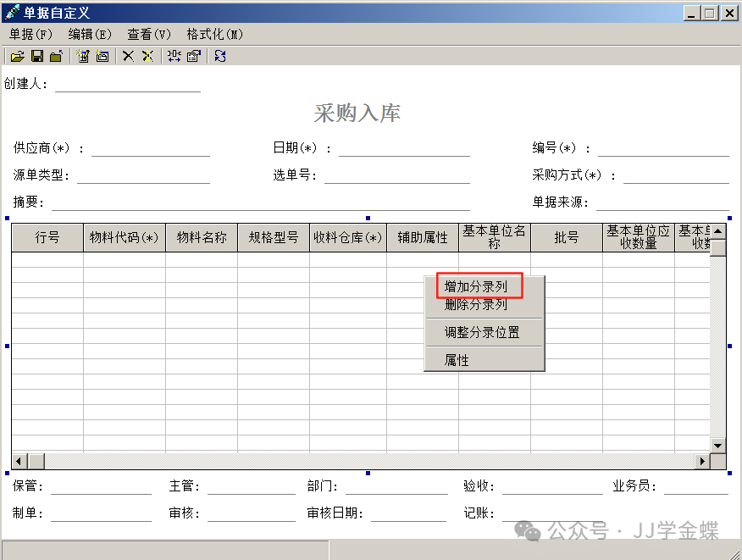The image size is (742, 560).
Task: Click the grid's vertical scrollbar down arrow
Action: [x=717, y=445]
